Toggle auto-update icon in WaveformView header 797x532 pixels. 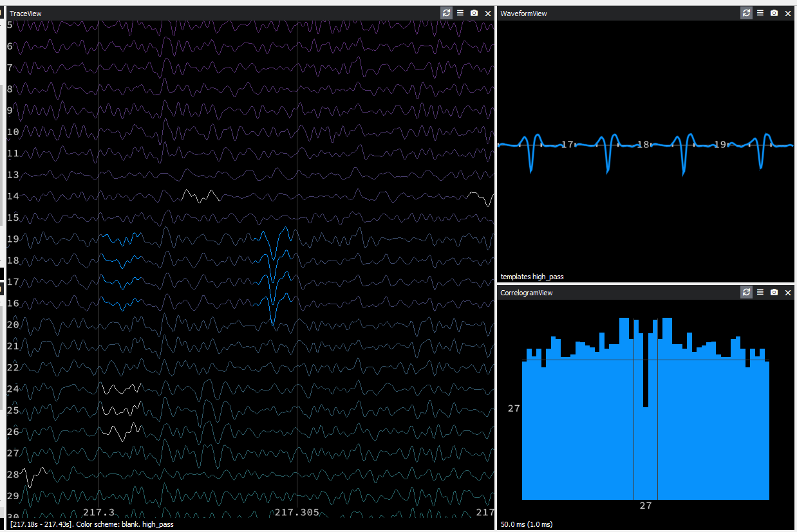(746, 13)
